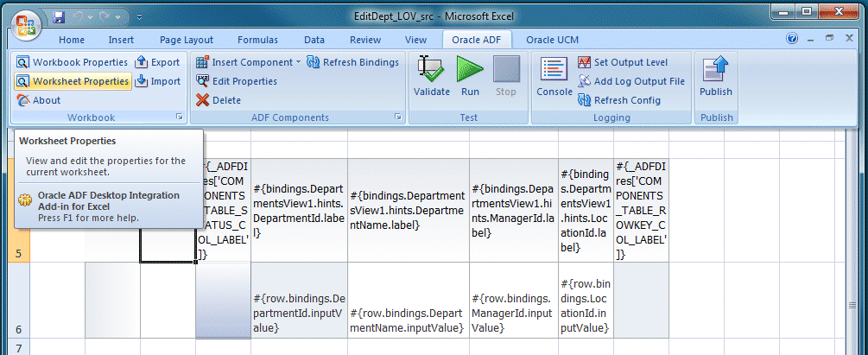868x355 pixels.
Task: Select the cell containing DepartmentId.label binding
Action: [299, 210]
